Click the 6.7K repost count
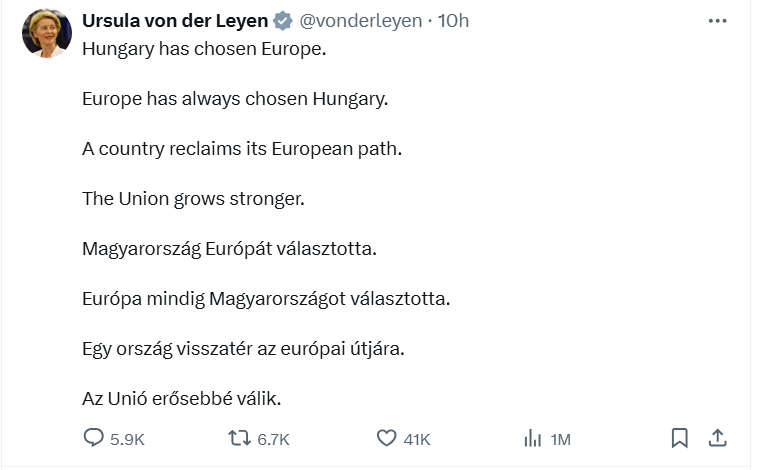The height and width of the screenshot is (470, 769). (x=273, y=439)
